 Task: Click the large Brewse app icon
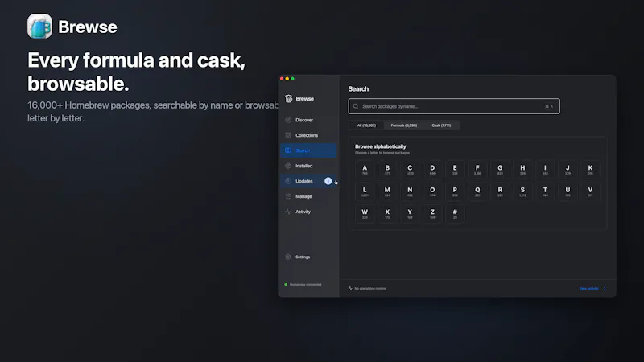(x=39, y=27)
